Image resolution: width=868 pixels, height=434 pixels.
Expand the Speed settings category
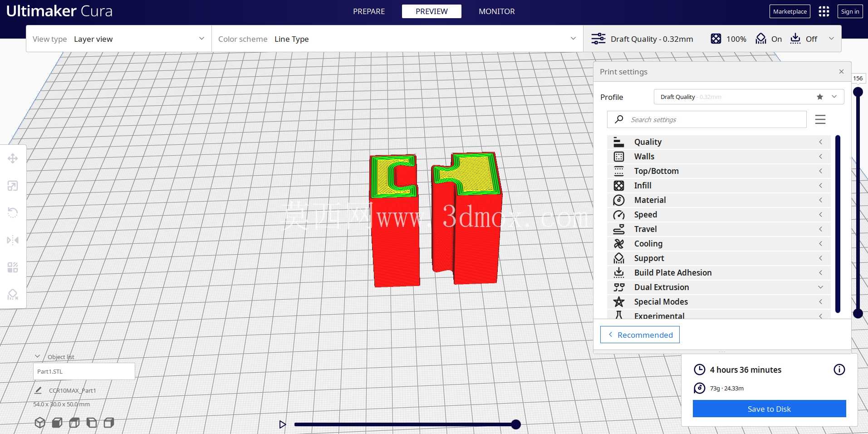(719, 215)
